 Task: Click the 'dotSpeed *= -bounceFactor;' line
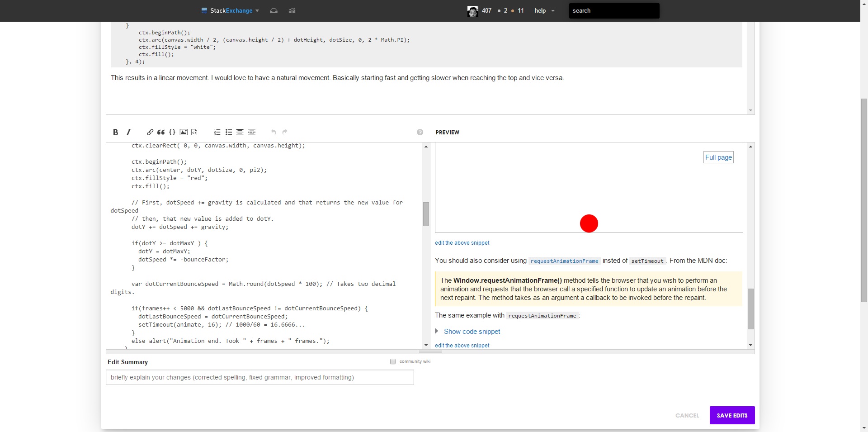tap(184, 260)
